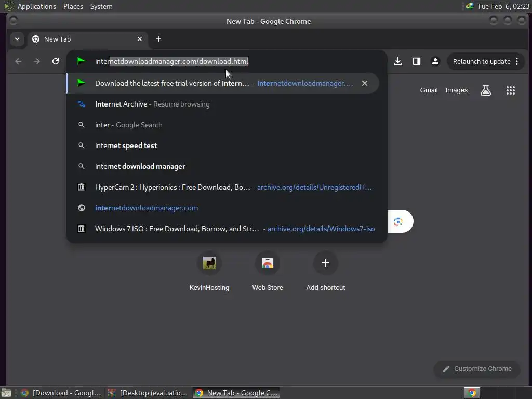The width and height of the screenshot is (532, 399).
Task: Click the magnifier icon beside 'internet speed test'
Action: [x=82, y=145]
